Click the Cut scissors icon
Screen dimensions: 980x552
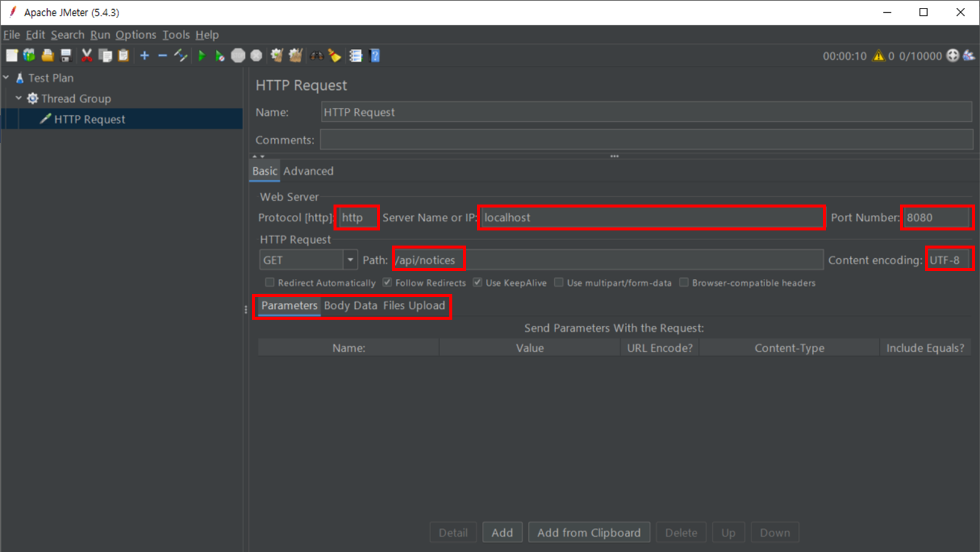tap(87, 56)
